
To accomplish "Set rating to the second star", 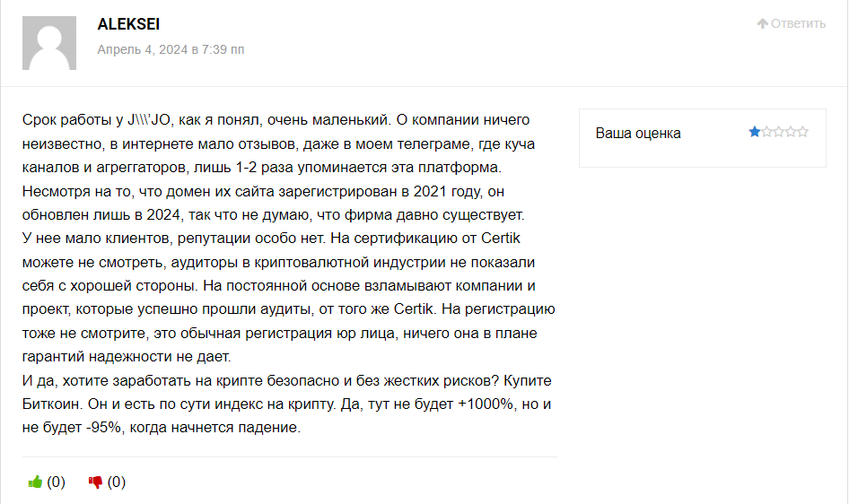I will pos(766,132).
